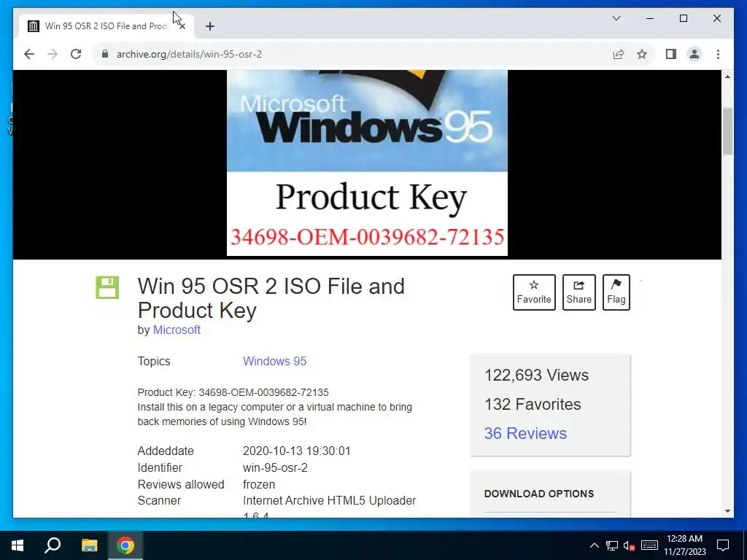The height and width of the screenshot is (560, 747).
Task: Click the share page icon in address bar
Action: (x=619, y=54)
